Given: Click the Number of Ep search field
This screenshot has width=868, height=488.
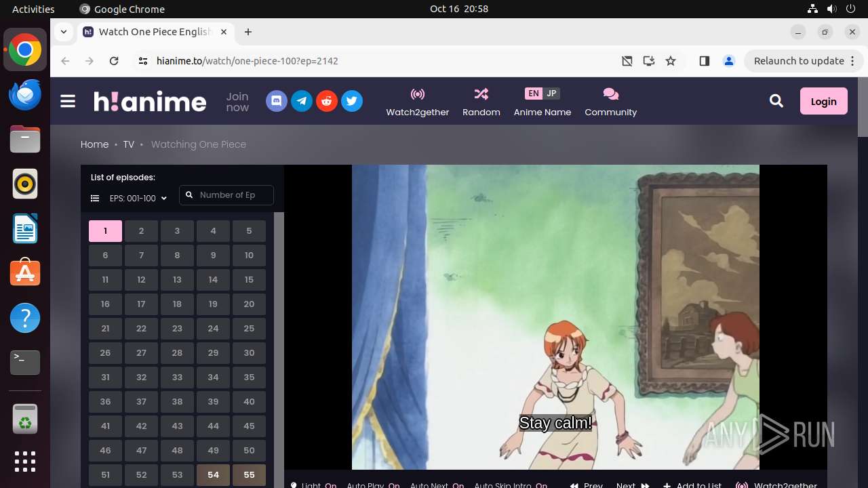Looking at the screenshot, I should click(x=226, y=195).
